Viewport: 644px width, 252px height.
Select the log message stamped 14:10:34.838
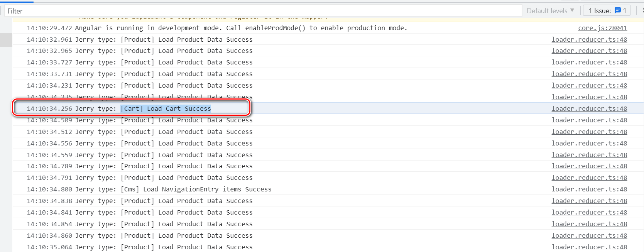coord(164,201)
